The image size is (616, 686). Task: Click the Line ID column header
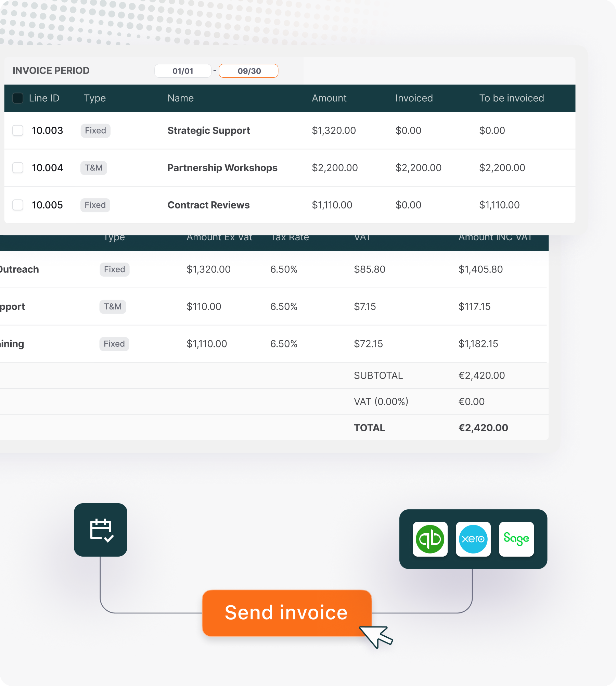point(44,98)
